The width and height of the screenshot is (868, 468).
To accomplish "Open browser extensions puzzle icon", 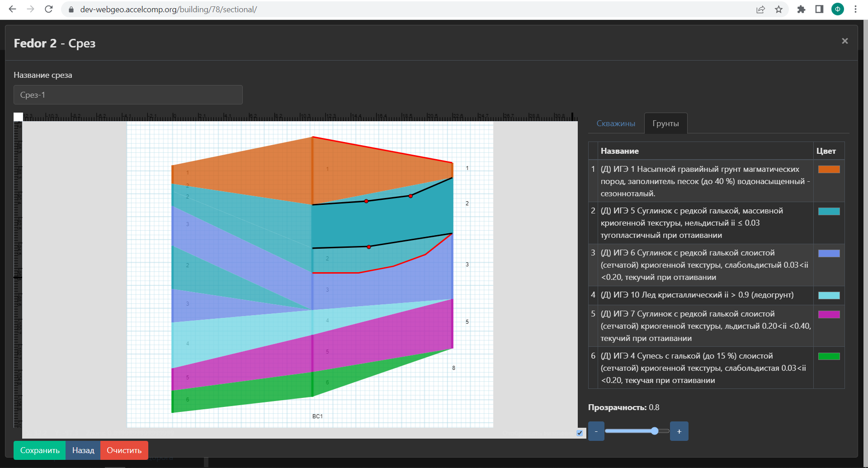I will tap(801, 9).
